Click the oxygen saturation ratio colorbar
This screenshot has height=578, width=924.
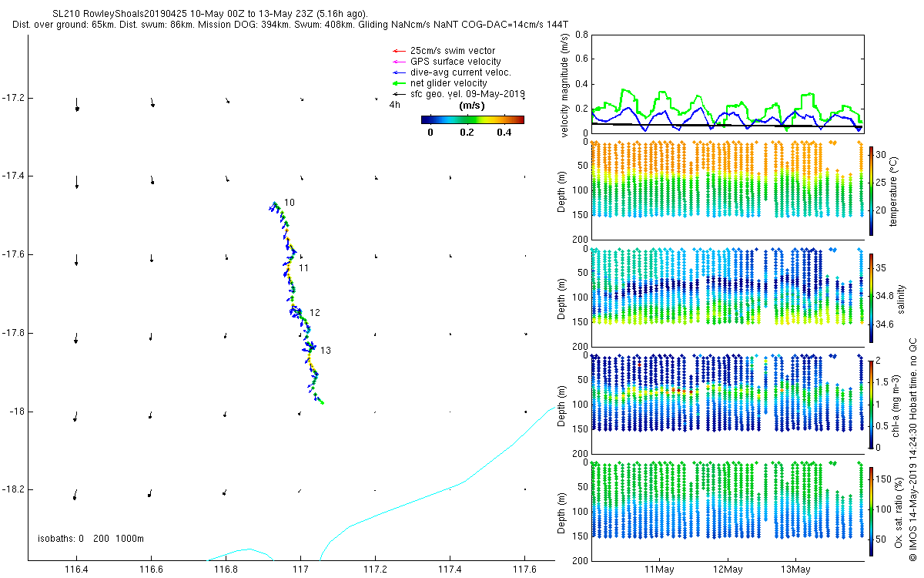pos(871,511)
